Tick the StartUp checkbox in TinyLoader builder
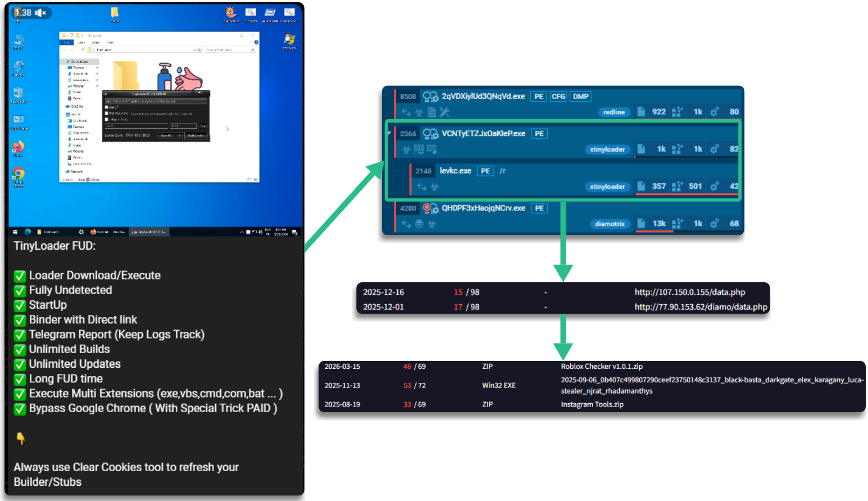This screenshot has width=868, height=501. tap(107, 107)
